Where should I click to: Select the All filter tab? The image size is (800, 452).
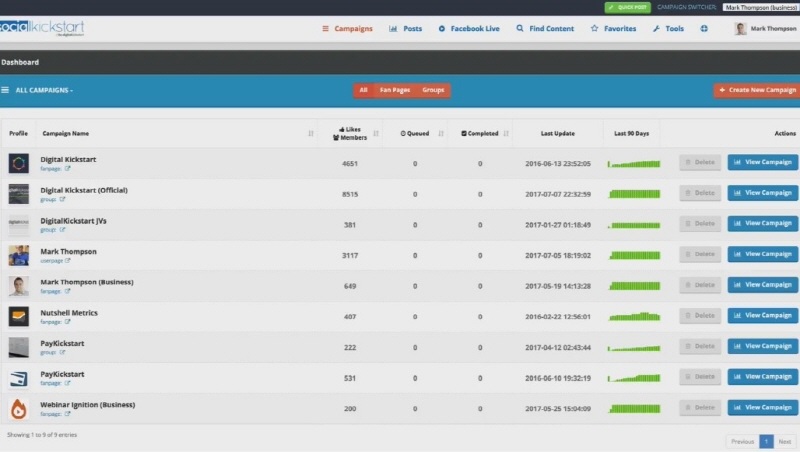coord(363,90)
